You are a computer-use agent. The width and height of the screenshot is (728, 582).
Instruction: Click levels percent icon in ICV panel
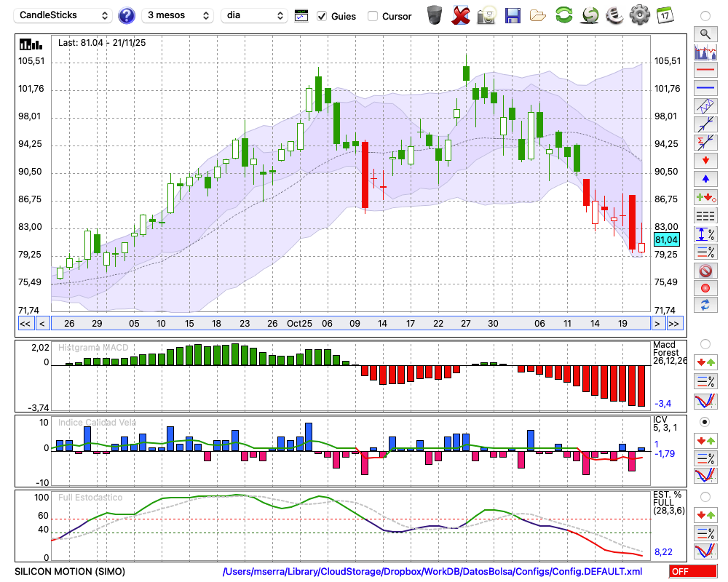click(x=705, y=458)
